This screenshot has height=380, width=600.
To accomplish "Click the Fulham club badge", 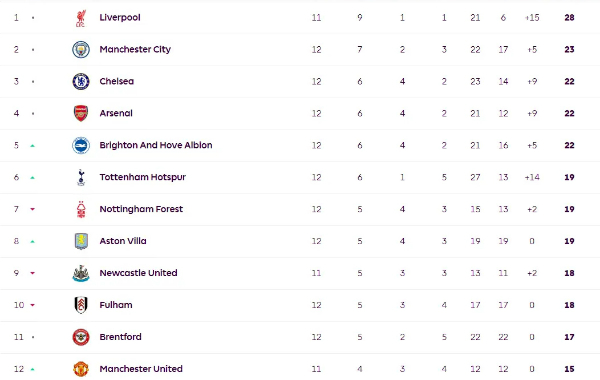I will [x=81, y=305].
